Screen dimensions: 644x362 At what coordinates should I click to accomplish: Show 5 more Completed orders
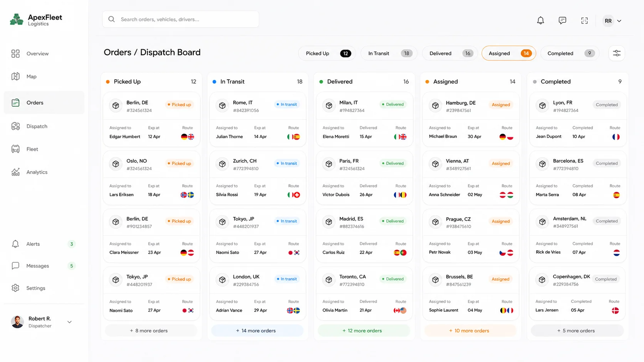click(577, 330)
